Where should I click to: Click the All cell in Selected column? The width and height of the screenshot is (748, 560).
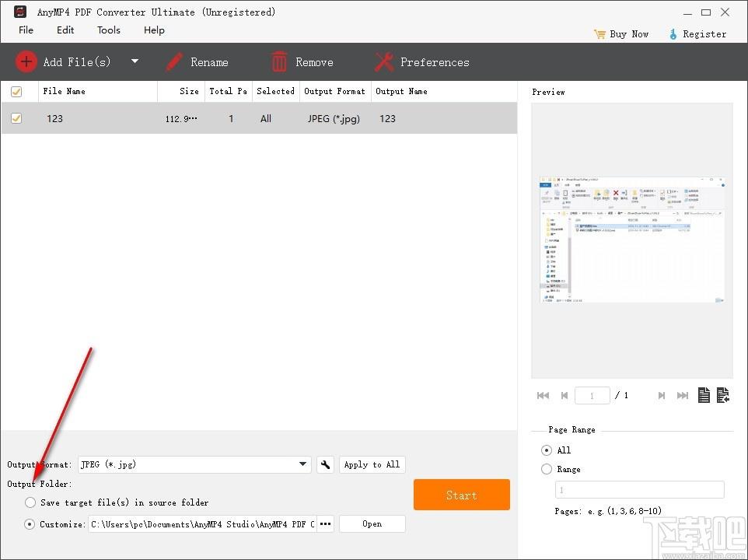click(x=266, y=118)
